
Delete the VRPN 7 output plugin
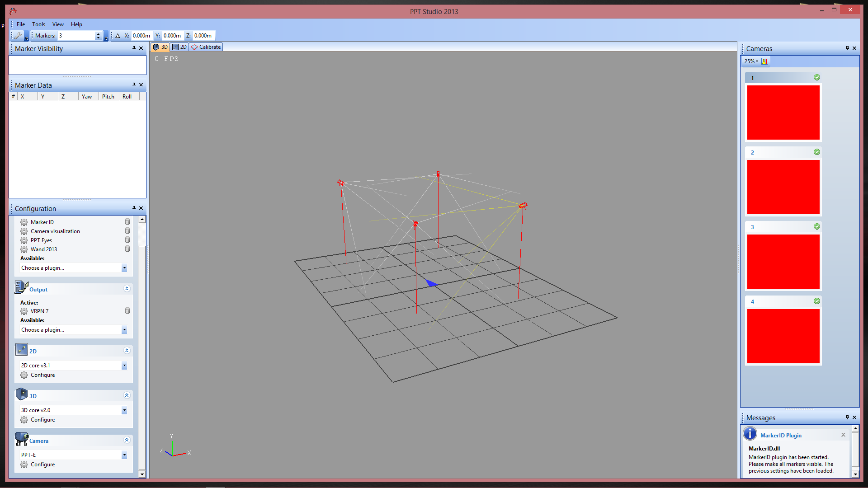coord(127,311)
